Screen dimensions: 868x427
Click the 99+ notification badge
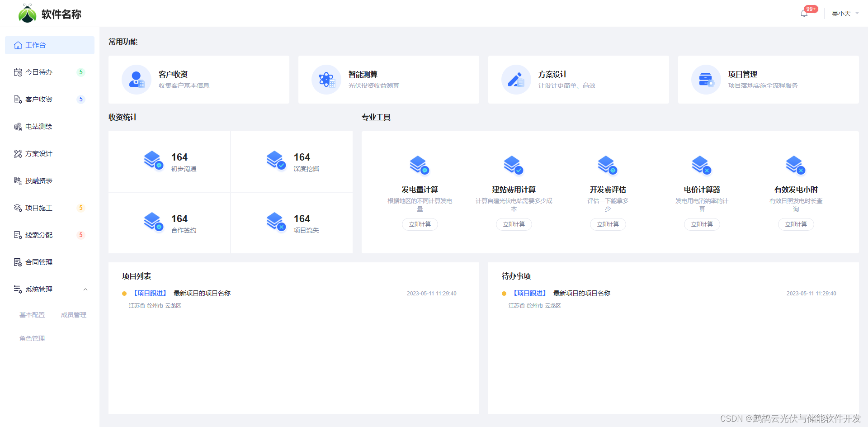coord(811,9)
